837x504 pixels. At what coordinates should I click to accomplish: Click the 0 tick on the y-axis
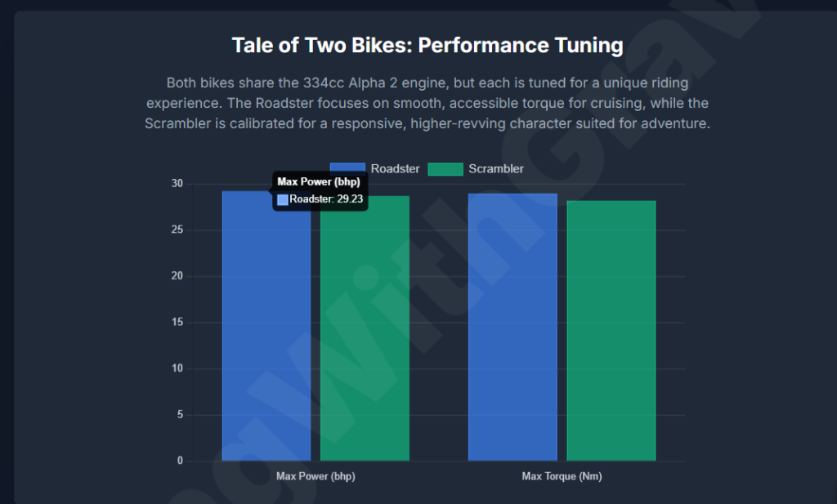pyautogui.click(x=180, y=461)
